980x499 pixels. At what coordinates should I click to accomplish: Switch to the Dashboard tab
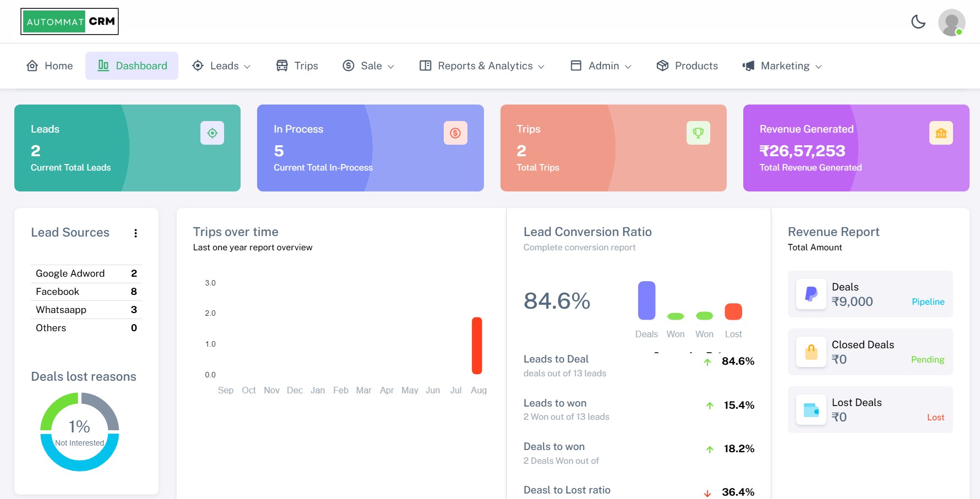point(132,65)
